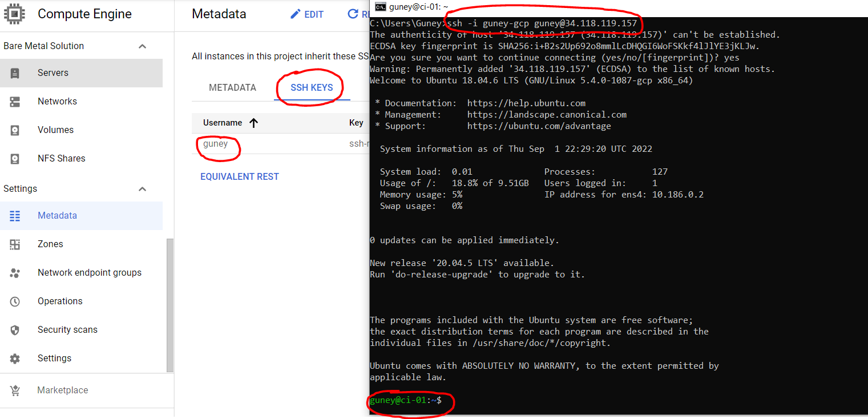Collapse the Settings section chevron
868x419 pixels.
click(143, 189)
